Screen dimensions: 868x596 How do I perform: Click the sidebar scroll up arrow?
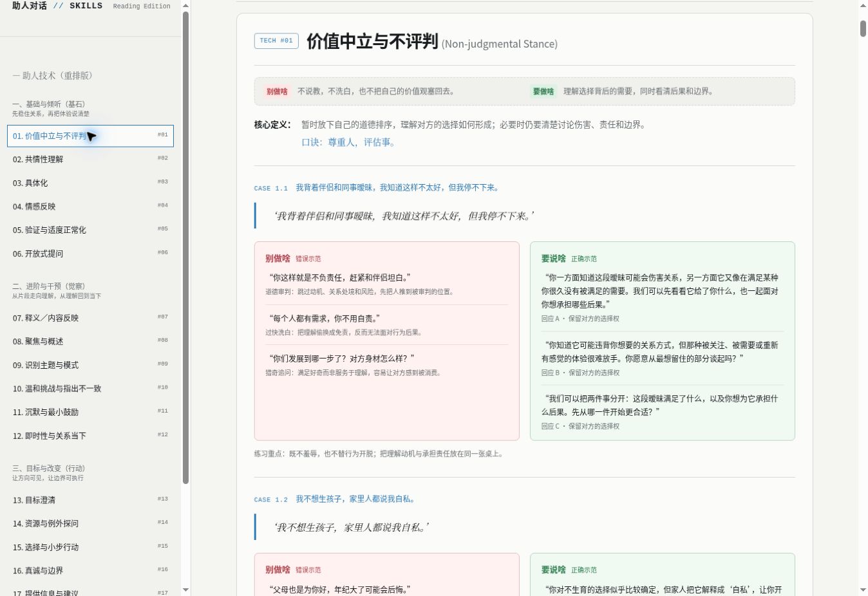point(186,6)
